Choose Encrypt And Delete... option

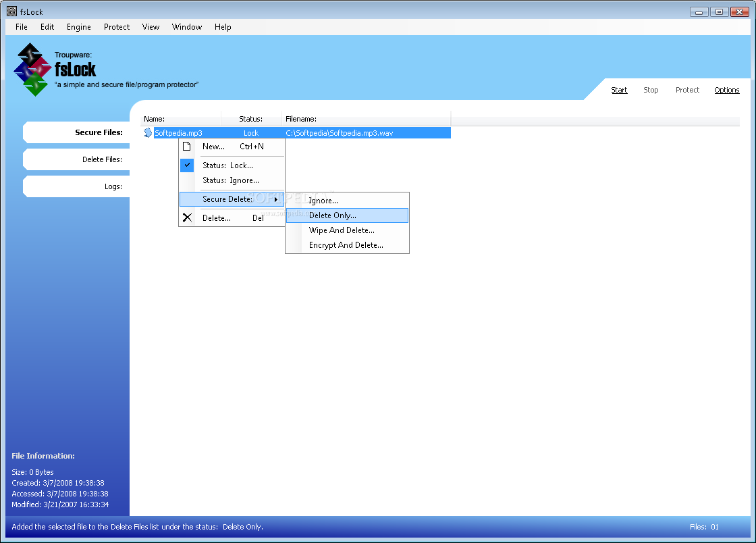[347, 245]
